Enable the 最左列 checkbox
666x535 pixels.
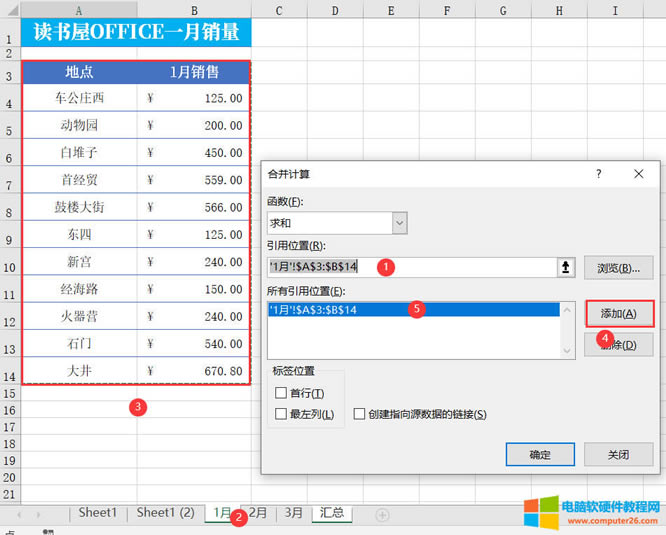281,414
